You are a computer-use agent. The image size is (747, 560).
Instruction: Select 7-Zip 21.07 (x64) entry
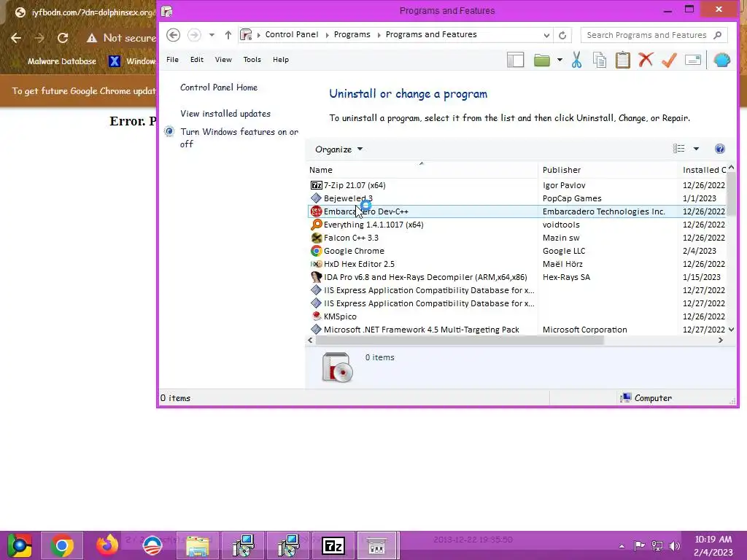[x=517, y=185]
